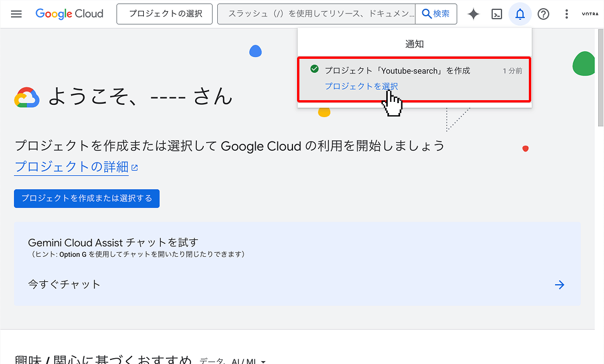The image size is (604, 364).
Task: Focus the resource search input field
Action: point(317,14)
